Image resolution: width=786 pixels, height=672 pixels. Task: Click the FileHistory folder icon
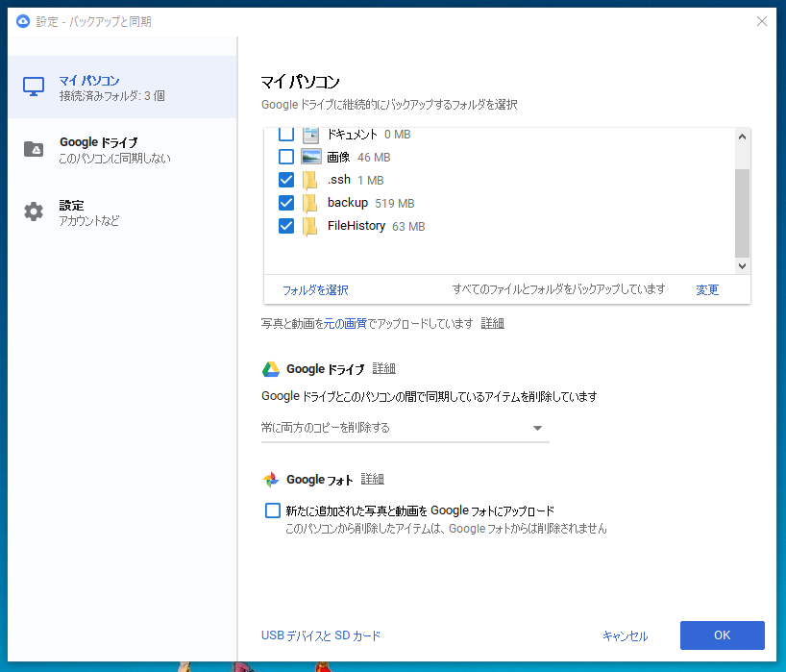point(310,226)
